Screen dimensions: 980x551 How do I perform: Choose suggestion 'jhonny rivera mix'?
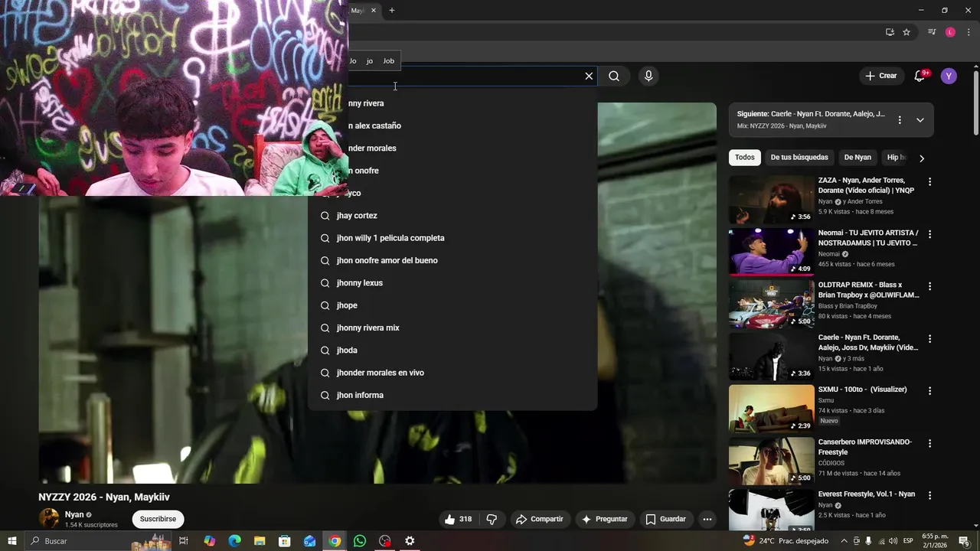click(x=452, y=328)
